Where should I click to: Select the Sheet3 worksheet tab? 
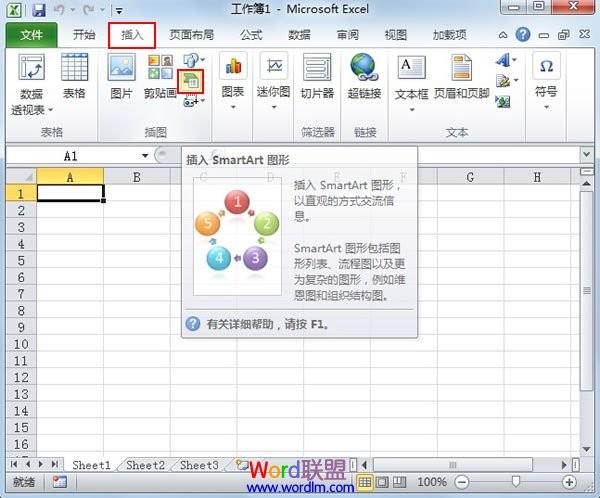[199, 465]
